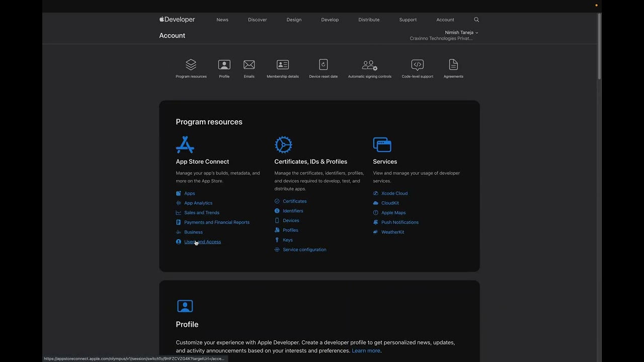
Task: Open the Devices link
Action: click(x=291, y=220)
